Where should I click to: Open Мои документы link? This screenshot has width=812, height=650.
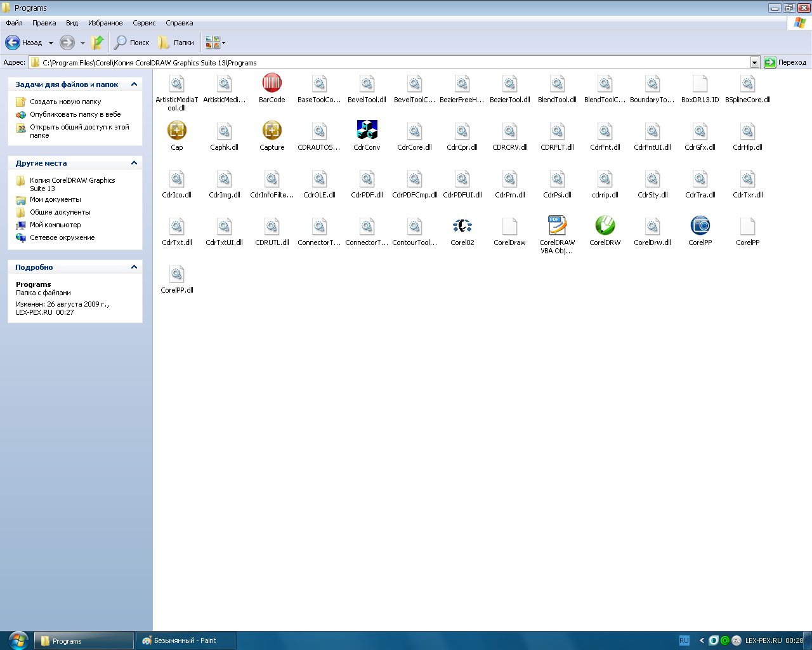(x=55, y=199)
